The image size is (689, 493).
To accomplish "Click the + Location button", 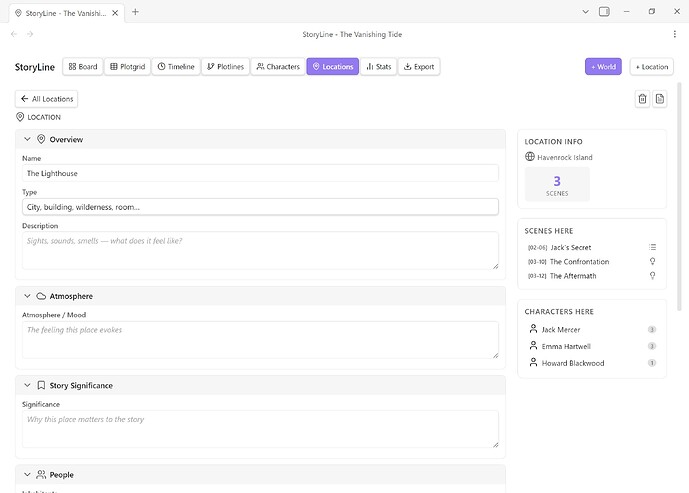I will (x=651, y=67).
